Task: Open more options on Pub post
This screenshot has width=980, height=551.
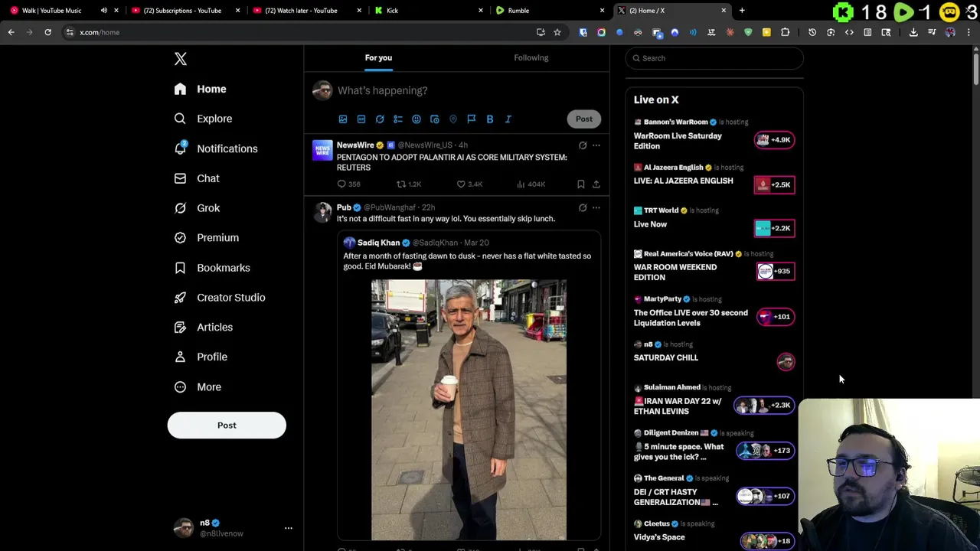Action: click(596, 208)
